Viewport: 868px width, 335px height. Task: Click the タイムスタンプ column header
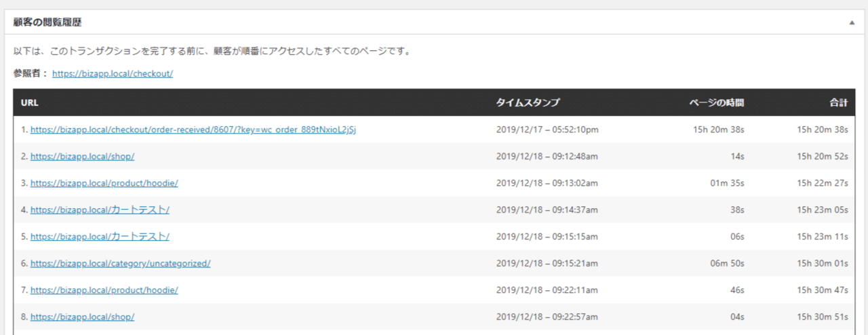click(x=528, y=102)
